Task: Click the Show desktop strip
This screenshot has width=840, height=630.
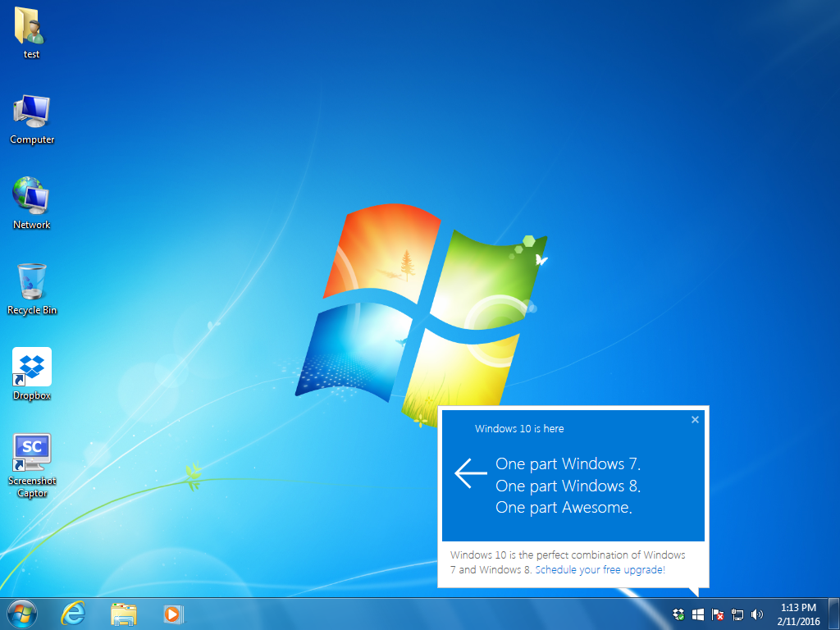Action: pyautogui.click(x=833, y=614)
